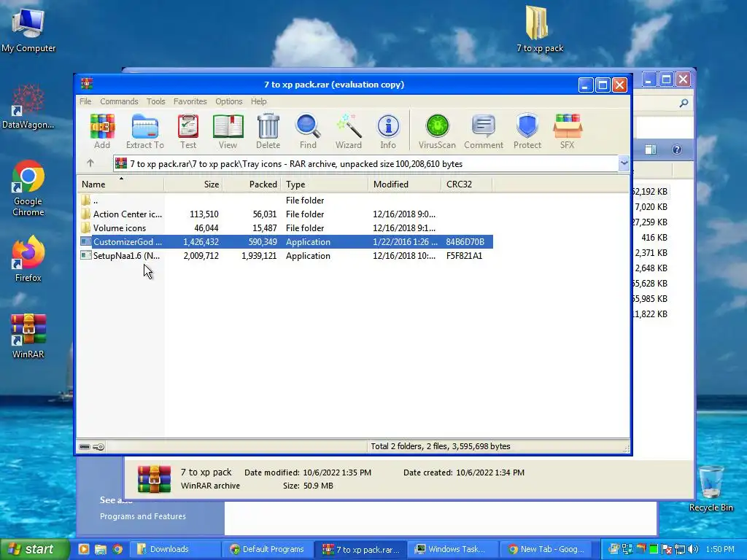747x560 pixels.
Task: Toggle the preview pane icon in background window
Action: coord(650,149)
